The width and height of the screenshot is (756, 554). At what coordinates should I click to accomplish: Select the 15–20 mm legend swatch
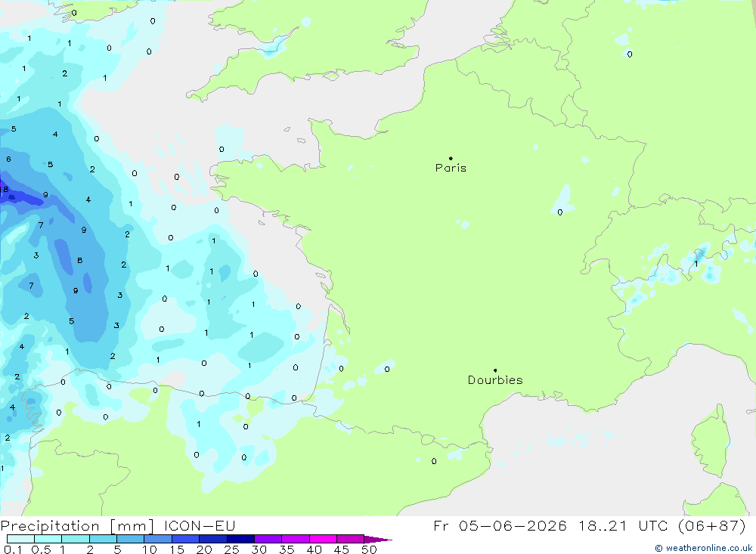coord(186,539)
